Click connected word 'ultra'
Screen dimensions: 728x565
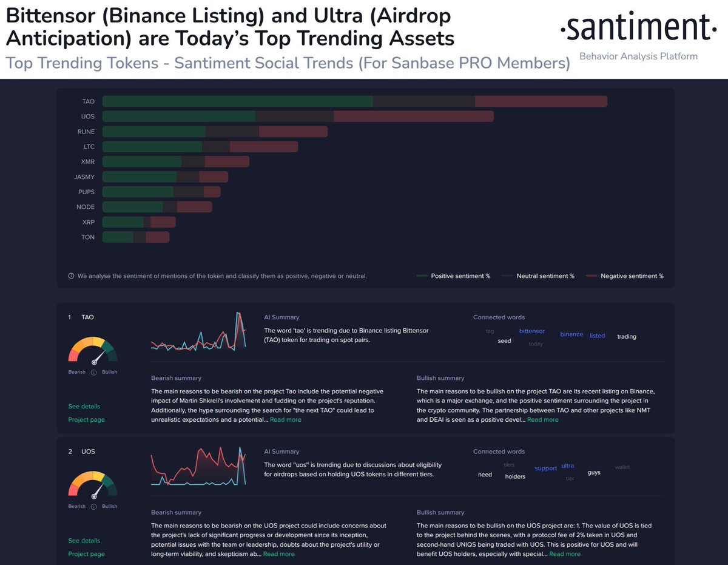coord(567,466)
